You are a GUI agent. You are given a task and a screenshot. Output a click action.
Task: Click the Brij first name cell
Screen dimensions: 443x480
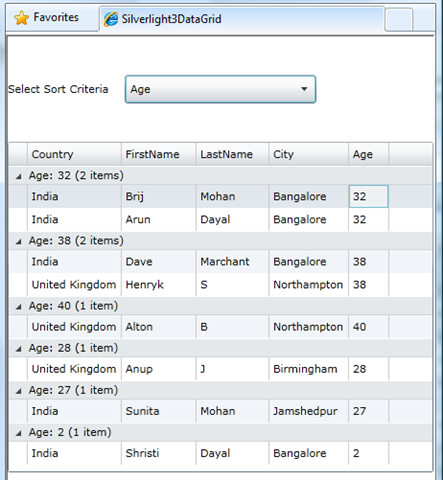(x=159, y=196)
